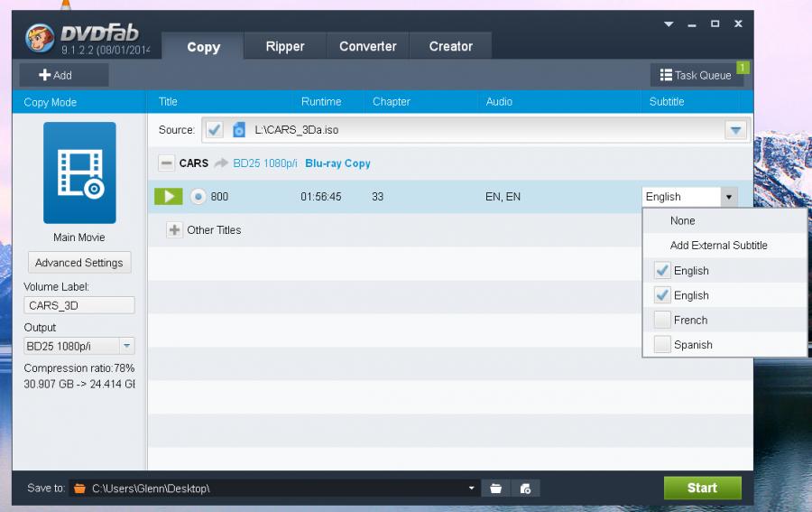Click the ISO image output icon

point(525,489)
